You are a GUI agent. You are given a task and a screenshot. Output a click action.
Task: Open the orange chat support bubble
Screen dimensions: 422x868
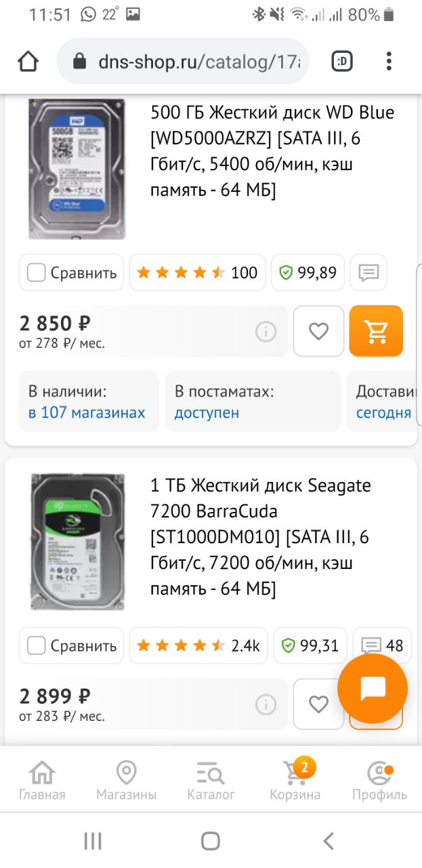tap(373, 688)
